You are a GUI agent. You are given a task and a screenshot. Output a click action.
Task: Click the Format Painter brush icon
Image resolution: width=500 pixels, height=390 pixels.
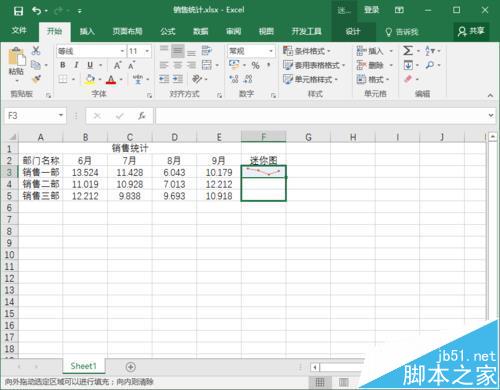click(36, 79)
